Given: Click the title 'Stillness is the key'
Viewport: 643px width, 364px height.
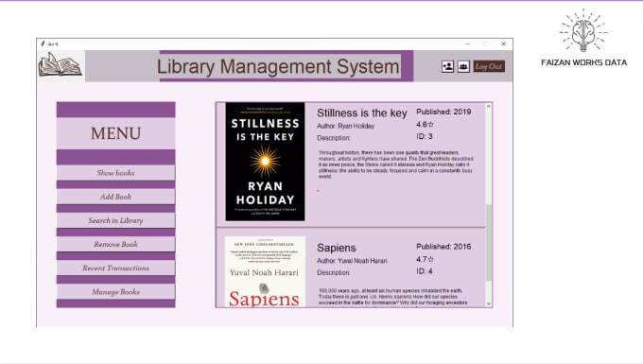Looking at the screenshot, I should [361, 113].
